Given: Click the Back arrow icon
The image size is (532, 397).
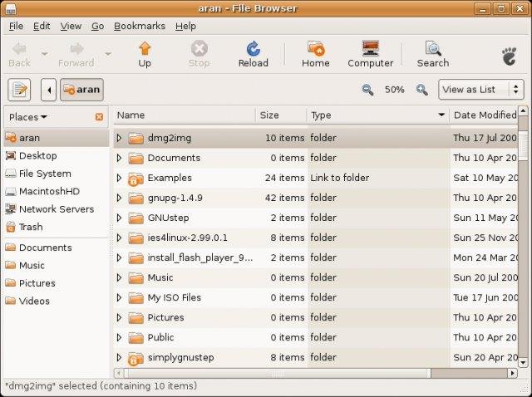Looking at the screenshot, I should (19, 49).
